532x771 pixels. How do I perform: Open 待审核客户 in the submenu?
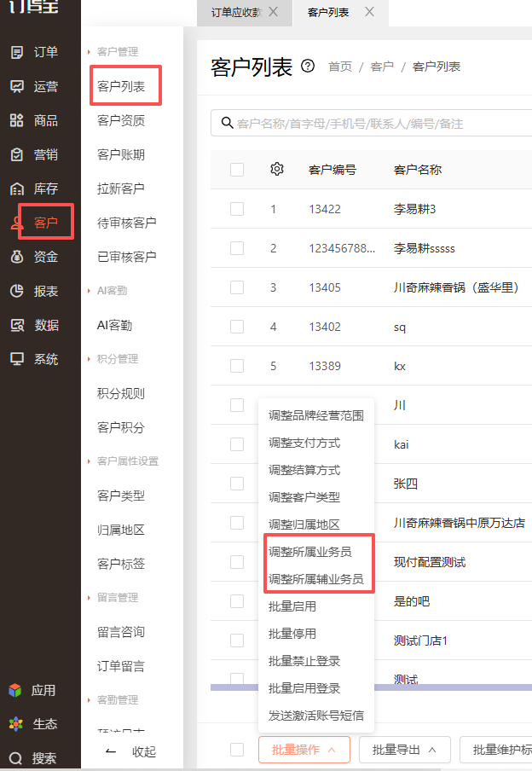pyautogui.click(x=127, y=223)
